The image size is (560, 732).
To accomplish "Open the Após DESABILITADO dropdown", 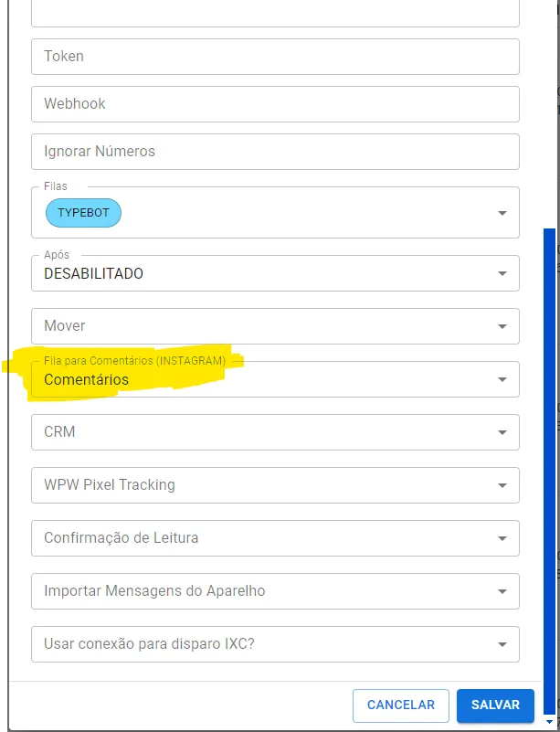I will coord(275,273).
